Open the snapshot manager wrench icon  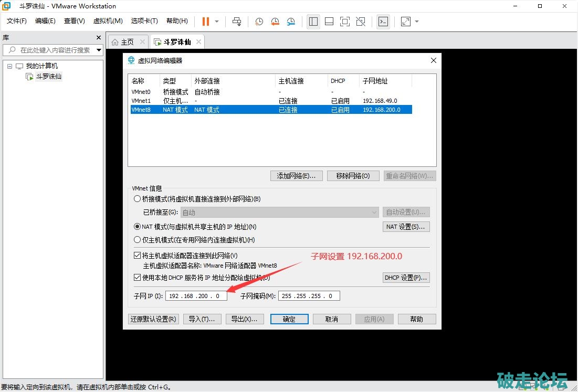(291, 22)
